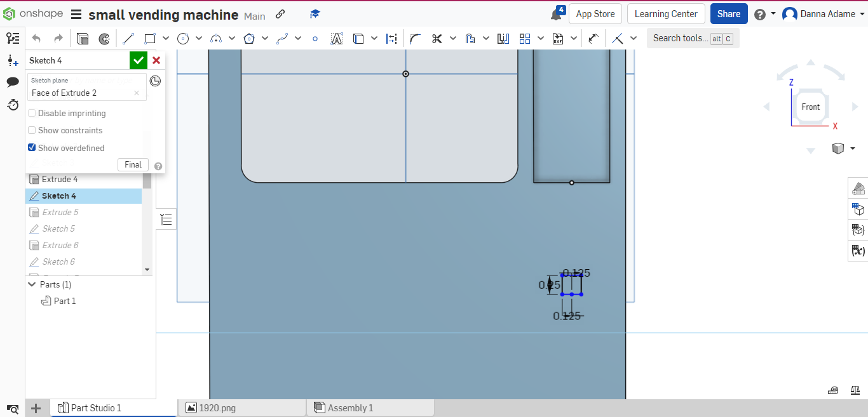Viewport: 868px width, 417px height.
Task: Uncheck Show overdefined in Sketch 4 dialog
Action: coord(32,147)
